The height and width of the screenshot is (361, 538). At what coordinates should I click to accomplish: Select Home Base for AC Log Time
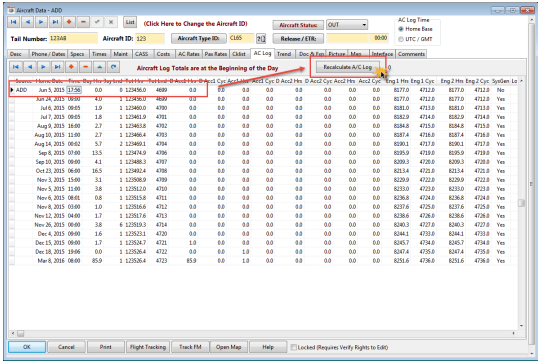(401, 29)
